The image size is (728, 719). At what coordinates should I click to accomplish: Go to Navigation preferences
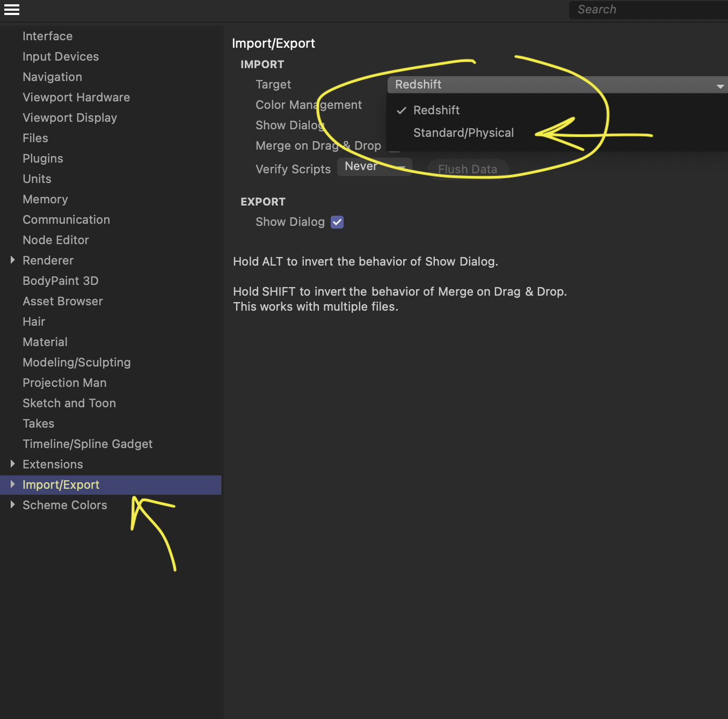pos(52,77)
